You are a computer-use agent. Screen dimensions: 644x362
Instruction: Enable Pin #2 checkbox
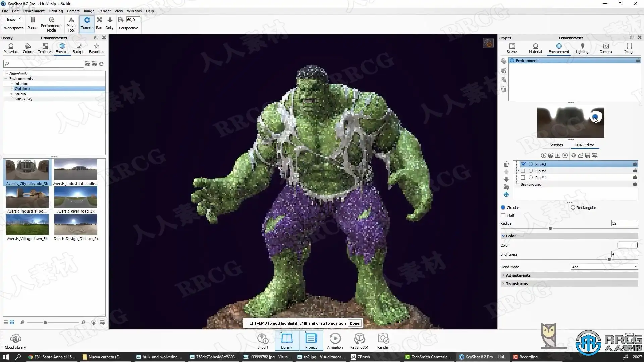point(523,171)
